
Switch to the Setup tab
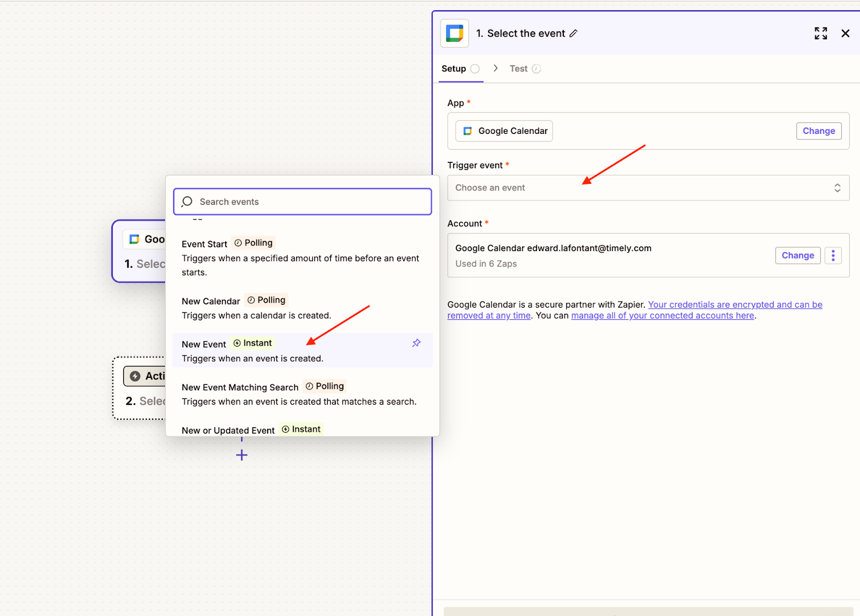[454, 69]
